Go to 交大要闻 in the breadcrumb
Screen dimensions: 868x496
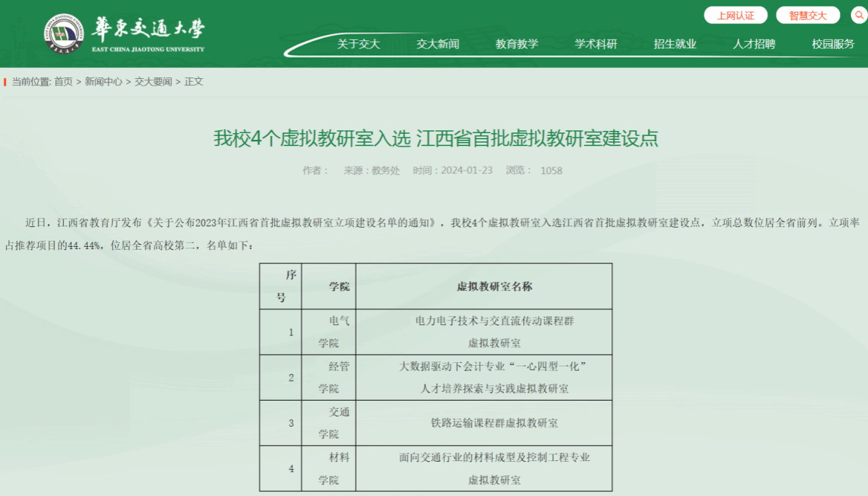click(153, 82)
